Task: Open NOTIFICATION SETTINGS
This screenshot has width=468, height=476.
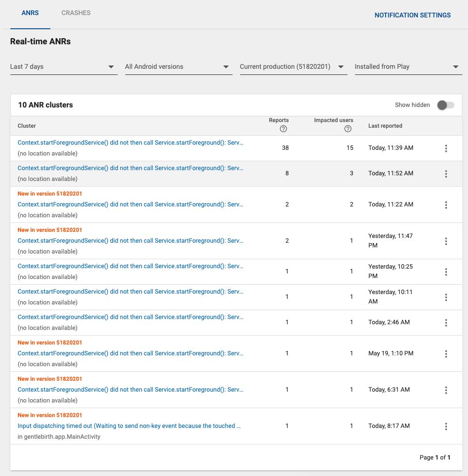Action: click(412, 15)
